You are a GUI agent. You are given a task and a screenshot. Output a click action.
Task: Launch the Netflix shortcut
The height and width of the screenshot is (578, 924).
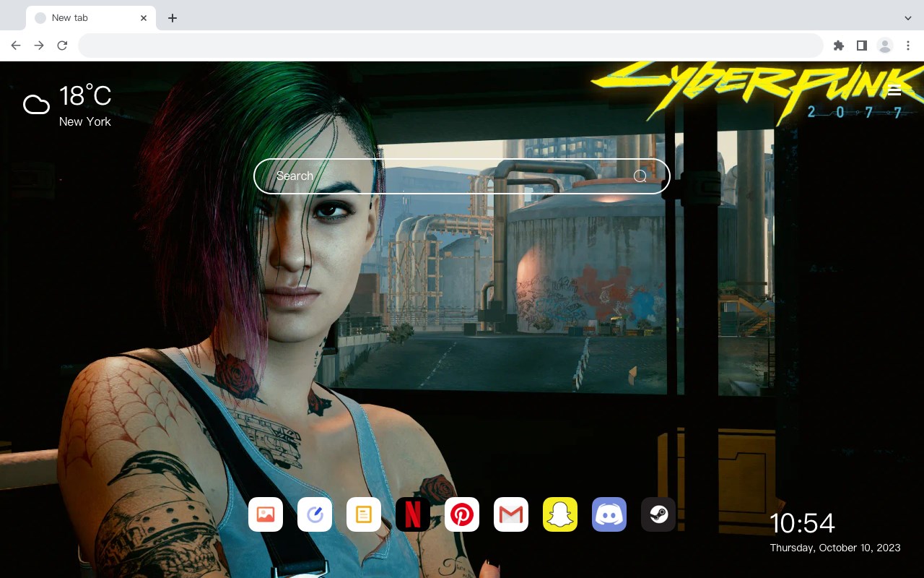(x=413, y=514)
